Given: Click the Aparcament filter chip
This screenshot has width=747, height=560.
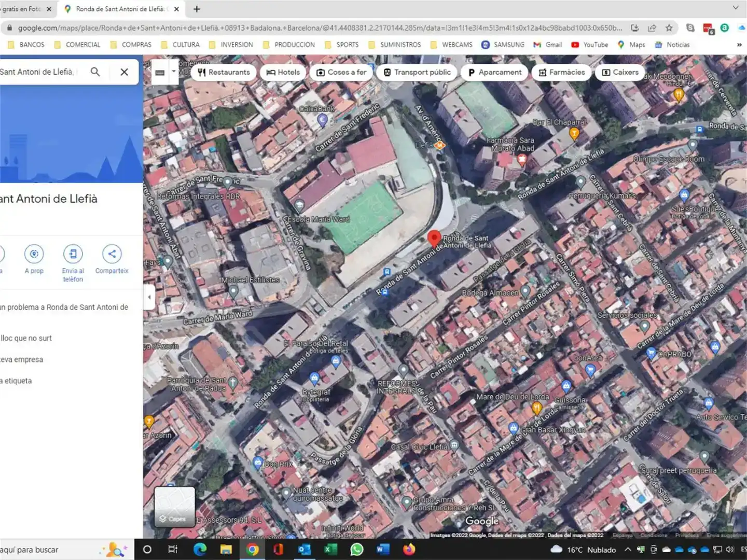Looking at the screenshot, I should 494,72.
